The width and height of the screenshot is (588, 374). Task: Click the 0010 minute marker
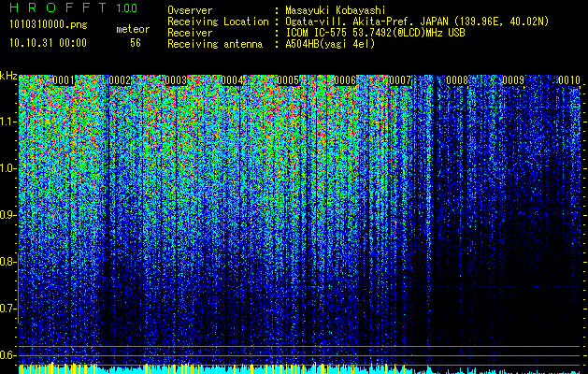(x=569, y=80)
